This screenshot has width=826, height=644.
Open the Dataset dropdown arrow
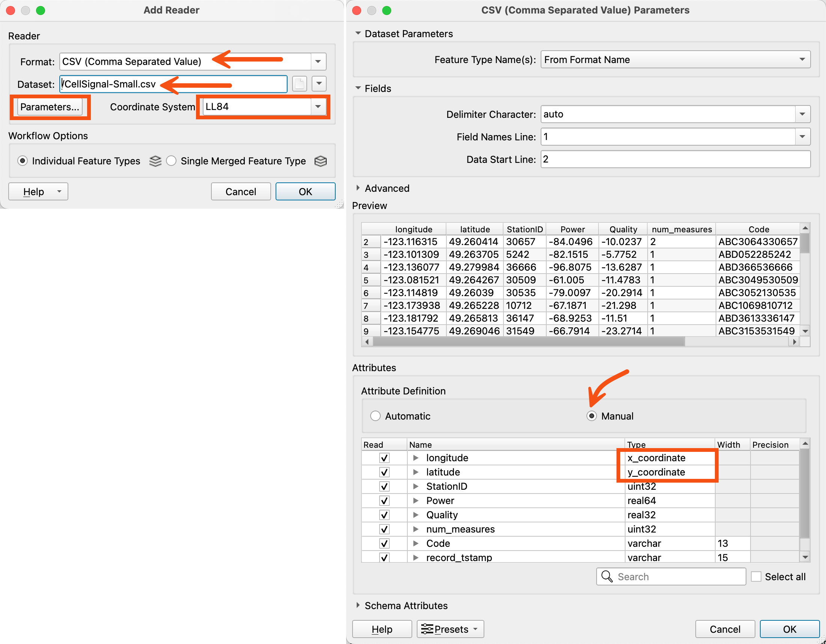[319, 84]
